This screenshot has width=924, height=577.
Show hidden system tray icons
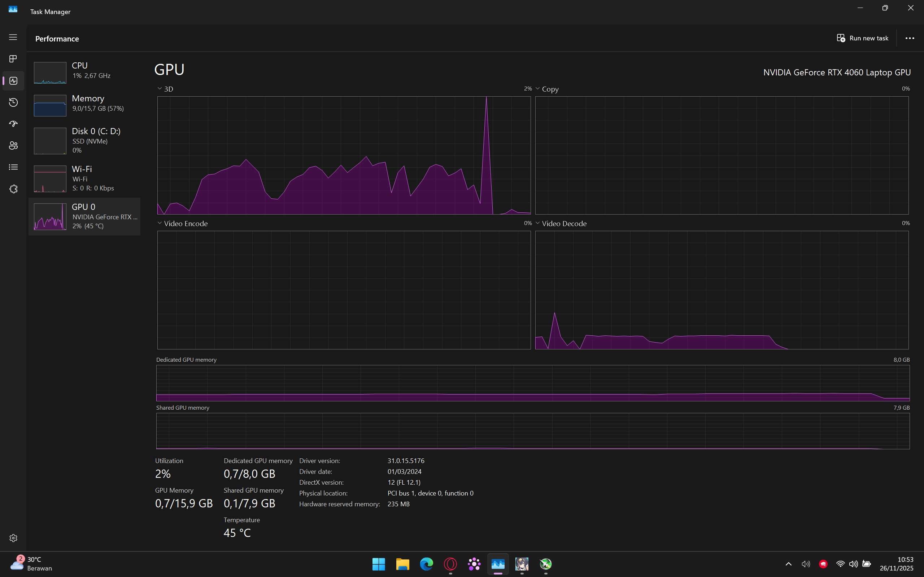coord(788,564)
